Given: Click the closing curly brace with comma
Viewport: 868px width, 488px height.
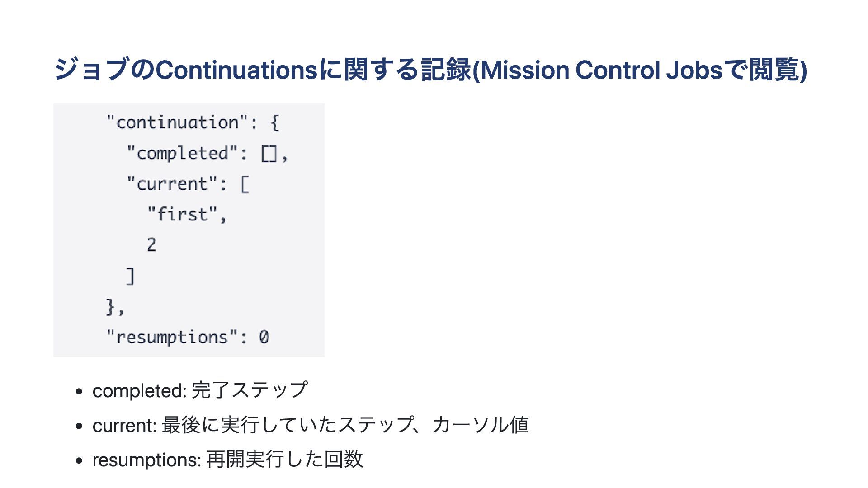Looking at the screenshot, I should [x=114, y=307].
